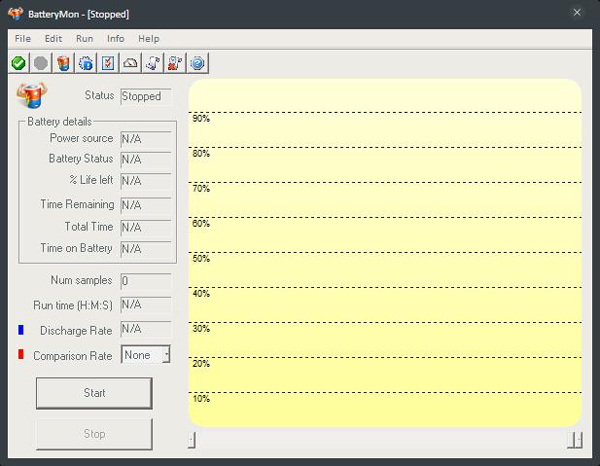Image resolution: width=600 pixels, height=466 pixels.
Task: Open the Run menu
Action: click(x=85, y=39)
